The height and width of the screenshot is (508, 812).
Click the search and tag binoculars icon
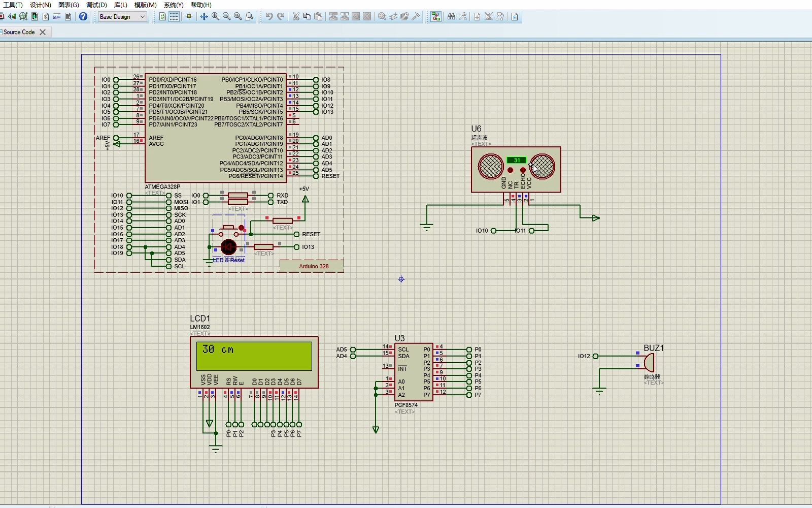click(451, 17)
